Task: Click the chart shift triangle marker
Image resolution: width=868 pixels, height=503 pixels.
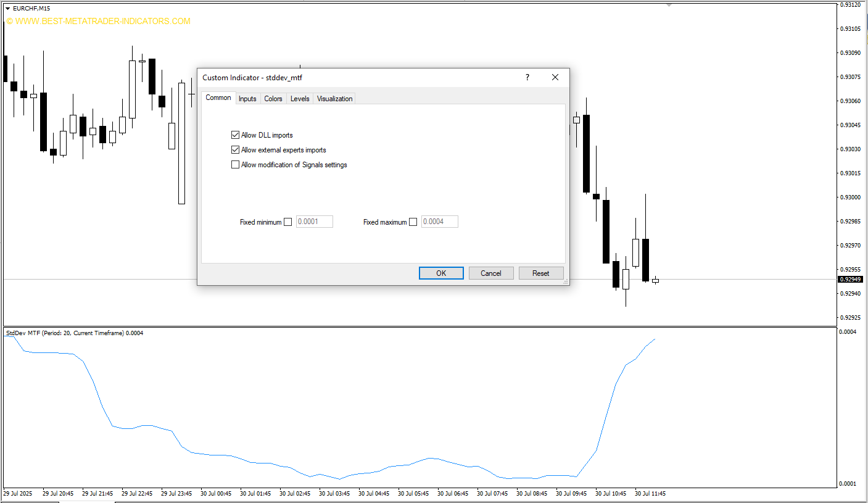Action: (x=669, y=5)
